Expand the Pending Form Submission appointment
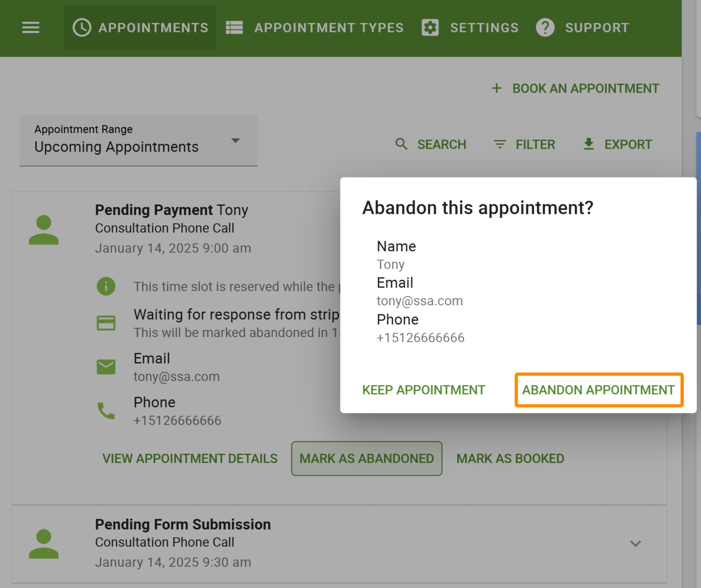701x588 pixels. coord(634,543)
